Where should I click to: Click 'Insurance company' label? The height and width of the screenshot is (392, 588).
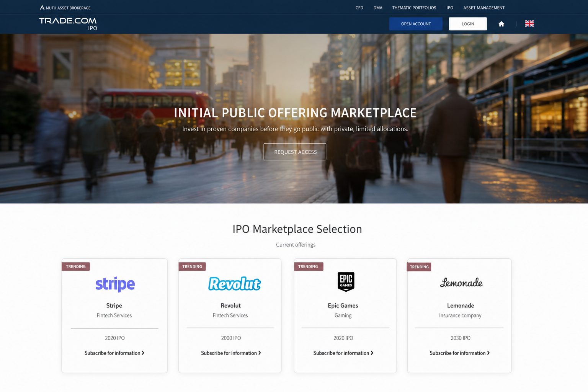(x=460, y=315)
